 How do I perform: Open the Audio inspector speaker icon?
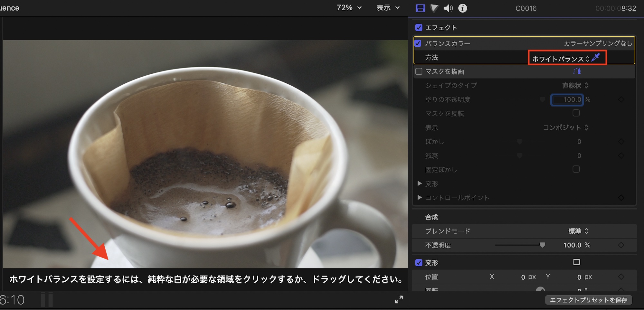pos(448,8)
